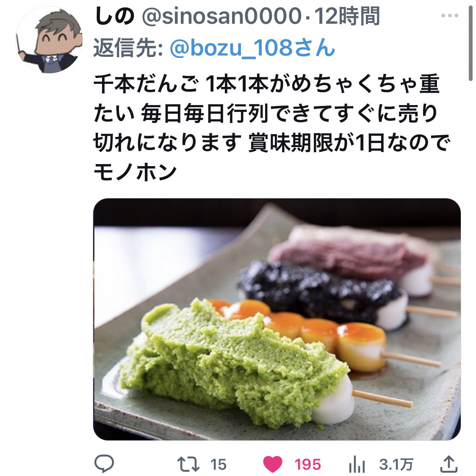Open the reply speech bubble icon
This screenshot has height=476, width=476.
pos(104,464)
